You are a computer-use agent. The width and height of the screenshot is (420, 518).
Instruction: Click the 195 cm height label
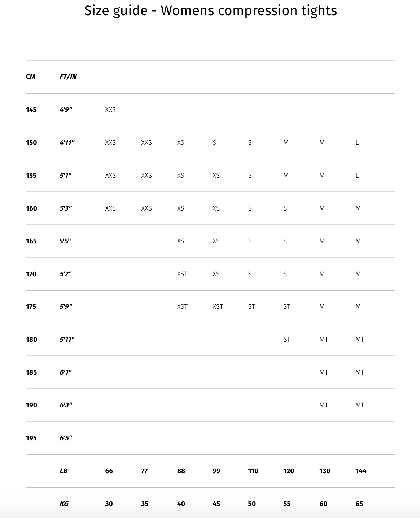click(x=31, y=438)
